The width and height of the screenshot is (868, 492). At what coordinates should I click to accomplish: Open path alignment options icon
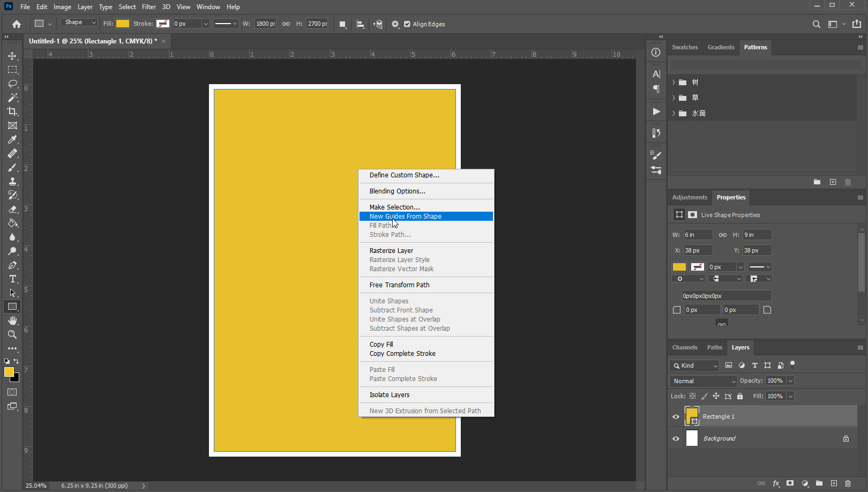[361, 24]
